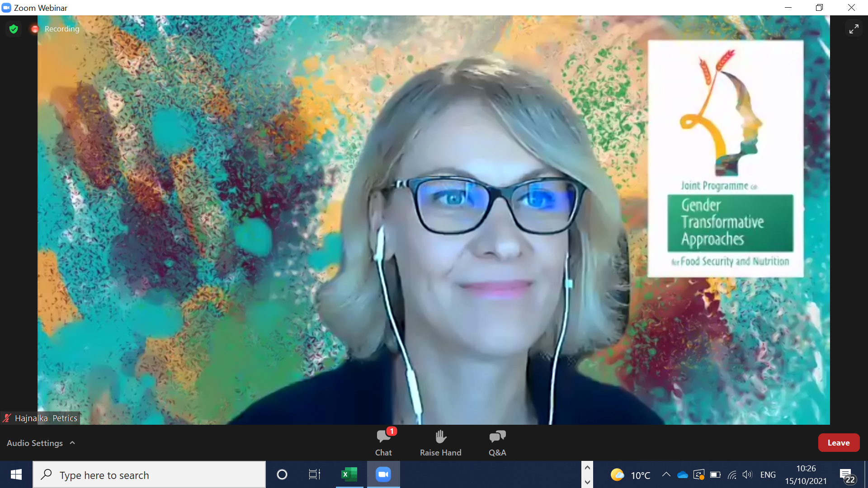Open the Chat panel
Screen dimensions: 868x488
pyautogui.click(x=383, y=442)
